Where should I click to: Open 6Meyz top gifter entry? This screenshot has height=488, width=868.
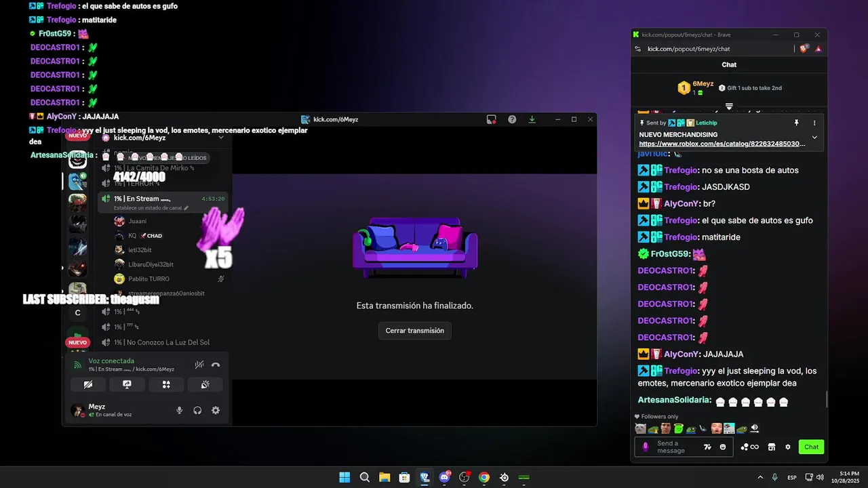point(696,87)
